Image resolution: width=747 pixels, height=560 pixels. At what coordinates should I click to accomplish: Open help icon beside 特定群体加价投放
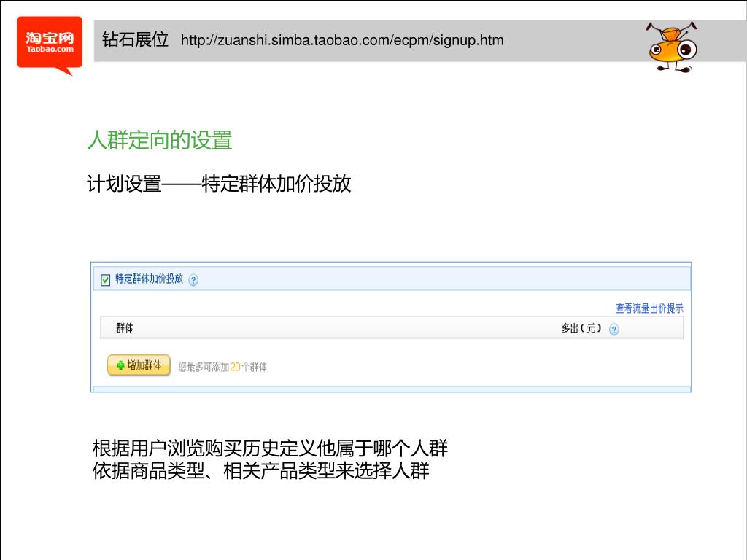click(x=193, y=280)
